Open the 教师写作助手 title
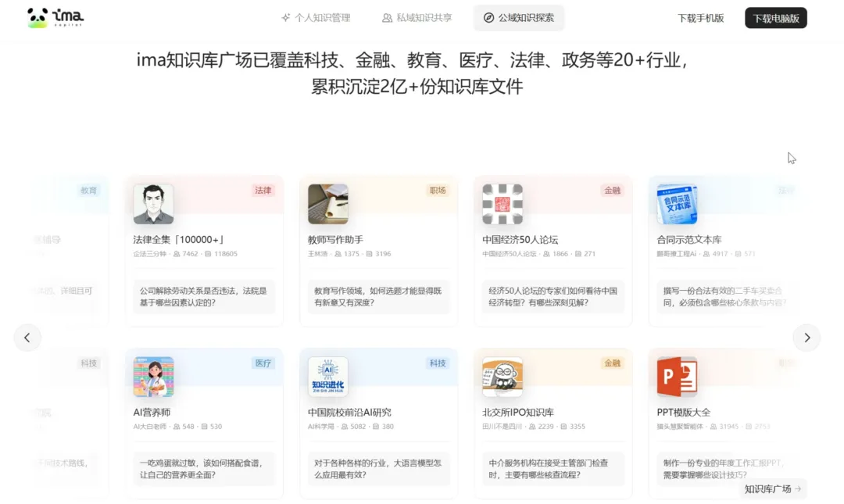The image size is (844, 504). [335, 240]
